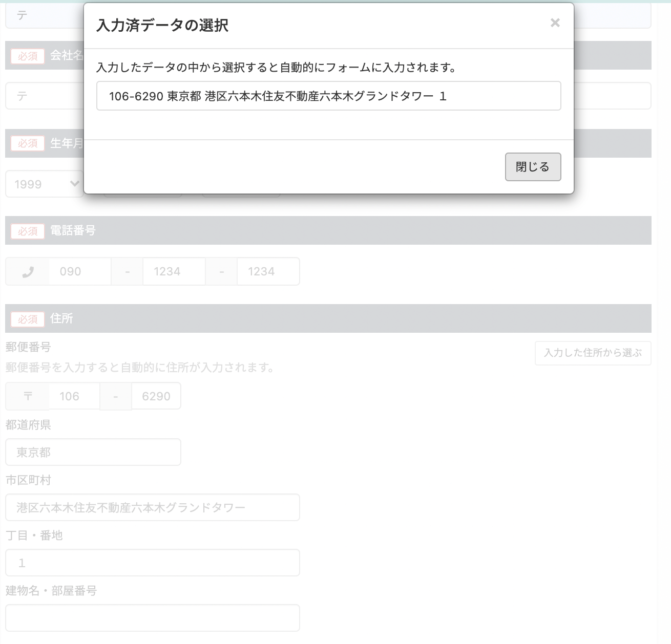Focus the middle phone field showing 1234
Viewport: 671px width, 644px height.
coord(174,272)
